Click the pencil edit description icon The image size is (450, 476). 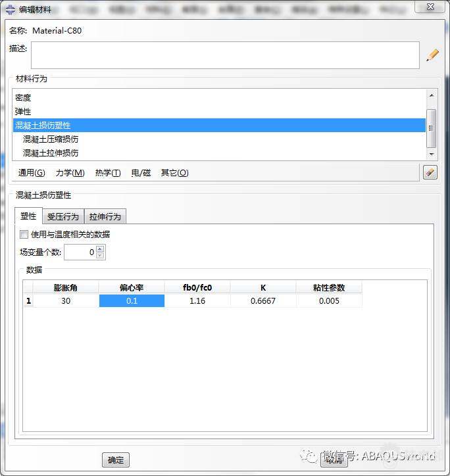coord(432,55)
